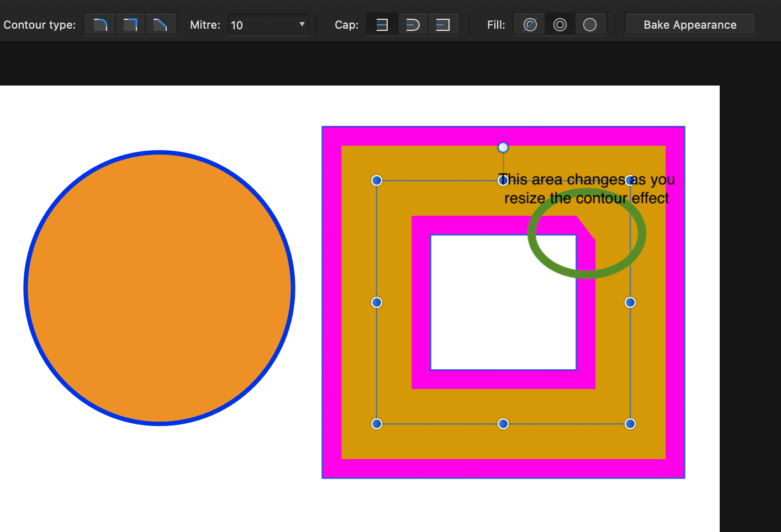
Task: Click the left-middle selection handle
Action: point(377,302)
